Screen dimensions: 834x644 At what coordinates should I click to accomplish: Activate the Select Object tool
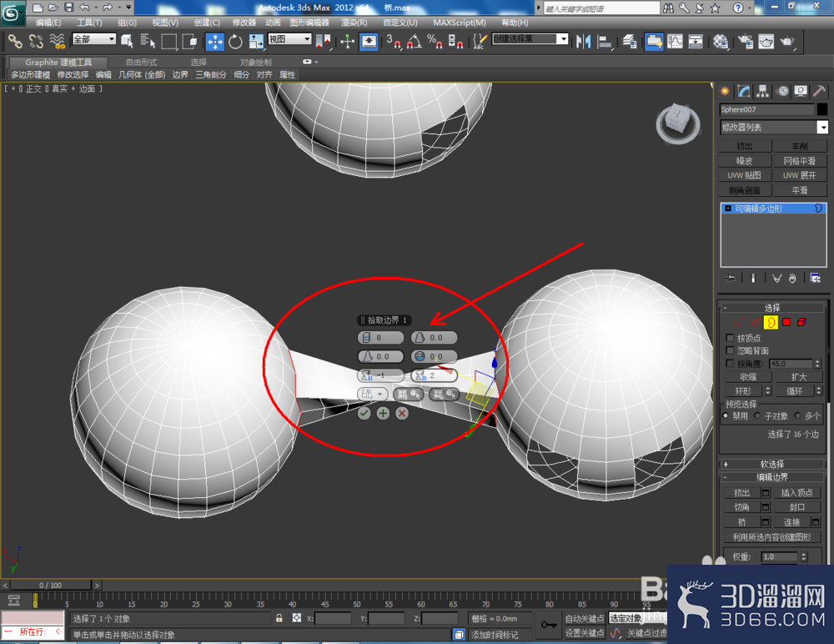(127, 41)
